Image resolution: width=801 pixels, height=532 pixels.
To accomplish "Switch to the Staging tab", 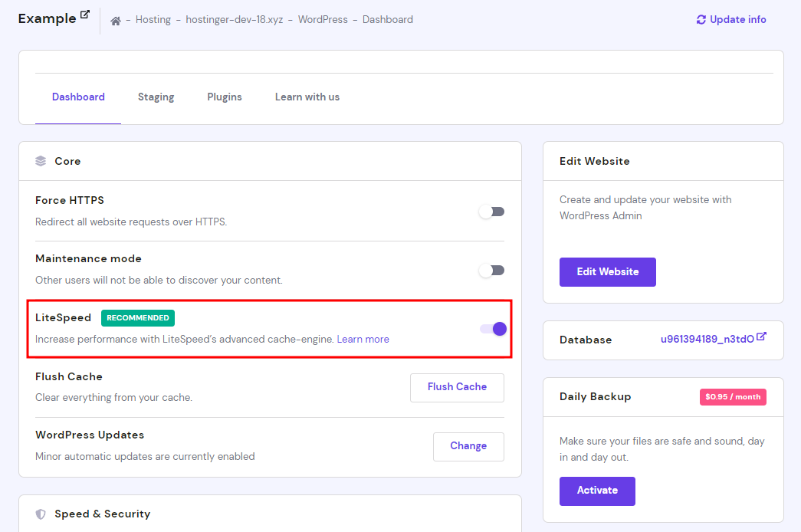I will 156,97.
